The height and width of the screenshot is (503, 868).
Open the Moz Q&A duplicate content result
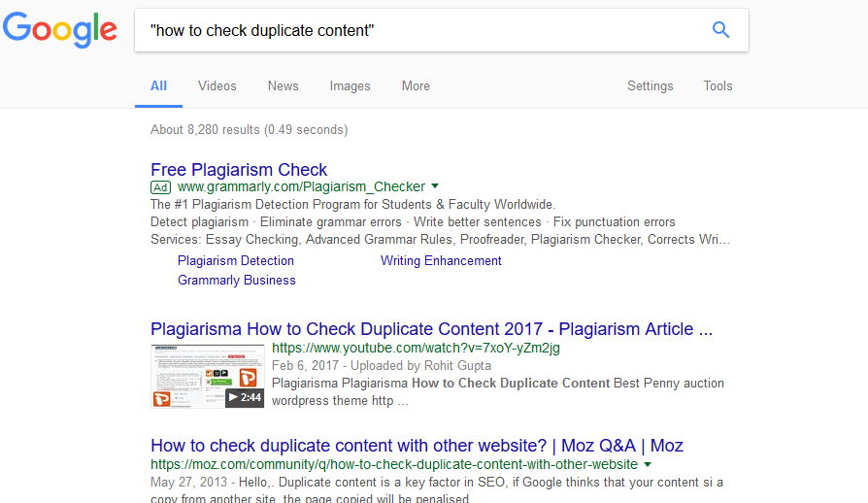tap(417, 446)
